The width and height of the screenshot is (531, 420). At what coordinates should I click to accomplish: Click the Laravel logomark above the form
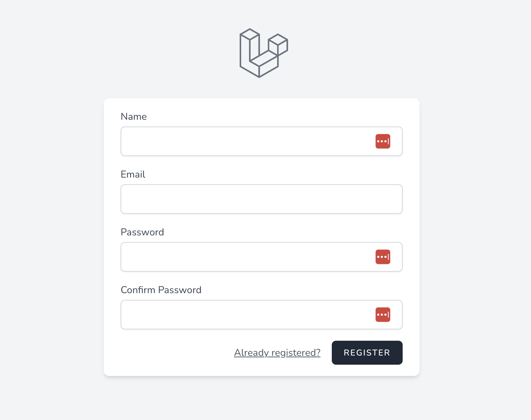(x=264, y=52)
